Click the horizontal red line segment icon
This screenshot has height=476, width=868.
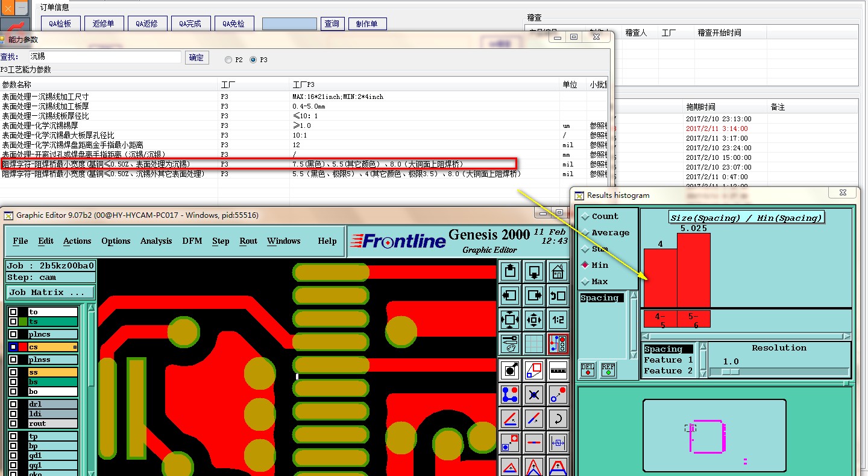pyautogui.click(x=534, y=442)
